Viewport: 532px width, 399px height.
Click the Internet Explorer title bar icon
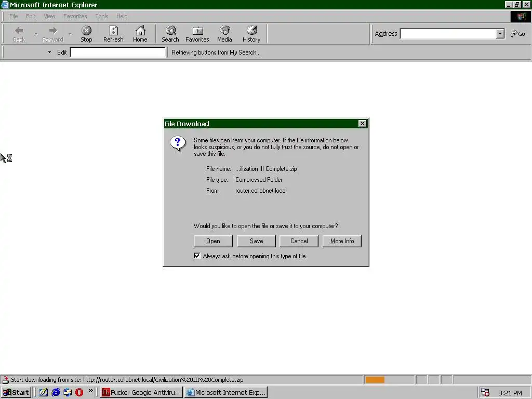(x=5, y=5)
